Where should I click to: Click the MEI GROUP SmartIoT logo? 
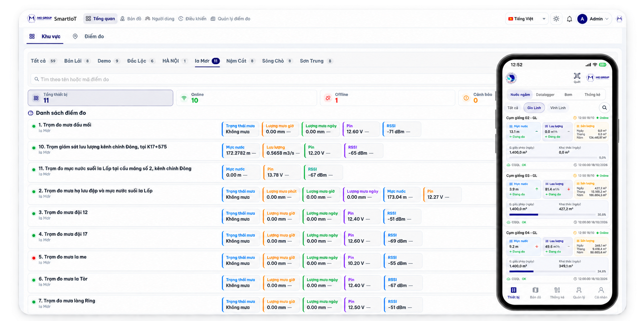click(x=52, y=18)
